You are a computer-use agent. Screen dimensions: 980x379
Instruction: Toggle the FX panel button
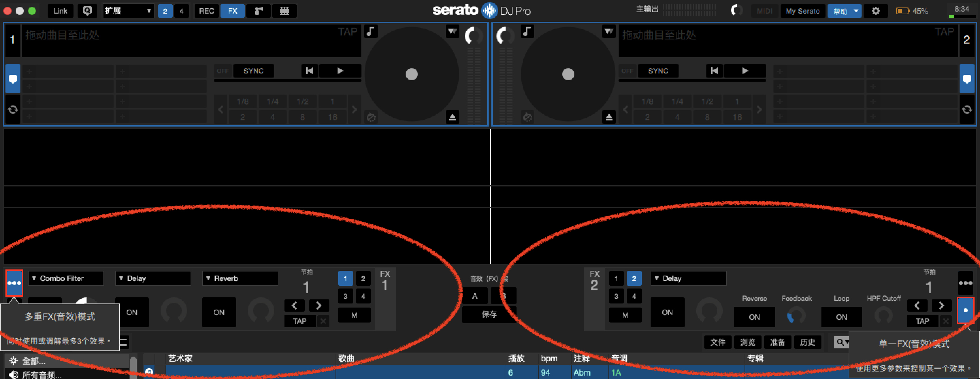[x=232, y=11]
